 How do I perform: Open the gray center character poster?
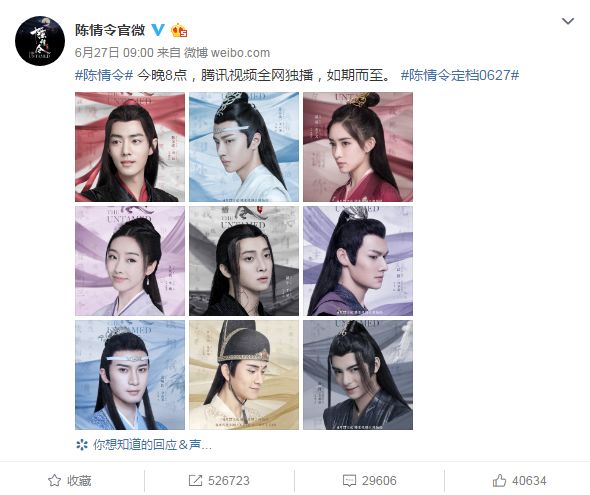tap(244, 261)
